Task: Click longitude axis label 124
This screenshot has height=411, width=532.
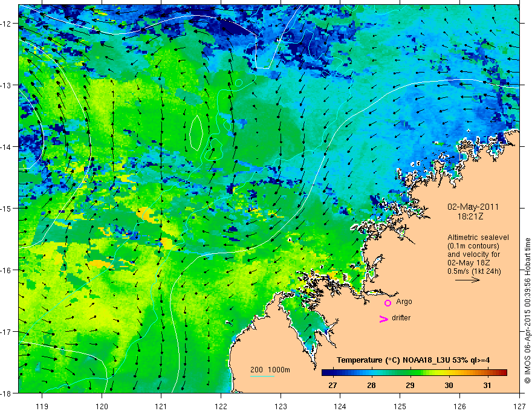Action: pos(340,406)
